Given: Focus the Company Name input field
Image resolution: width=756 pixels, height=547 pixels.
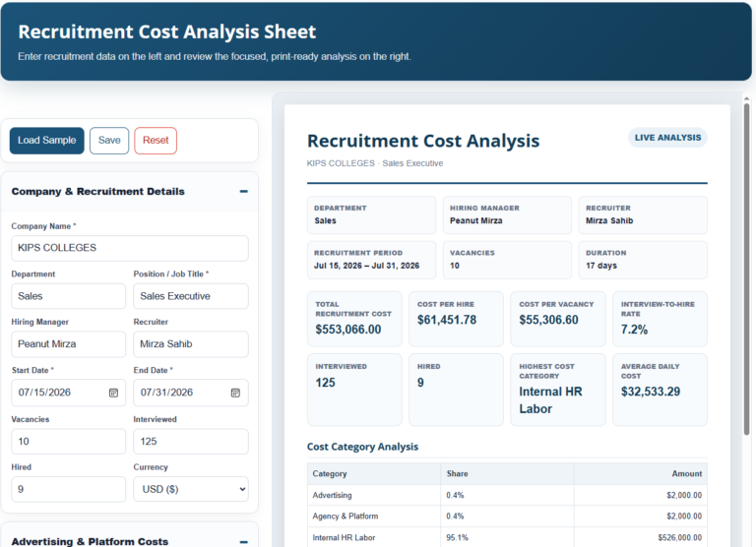Looking at the screenshot, I should (x=130, y=248).
